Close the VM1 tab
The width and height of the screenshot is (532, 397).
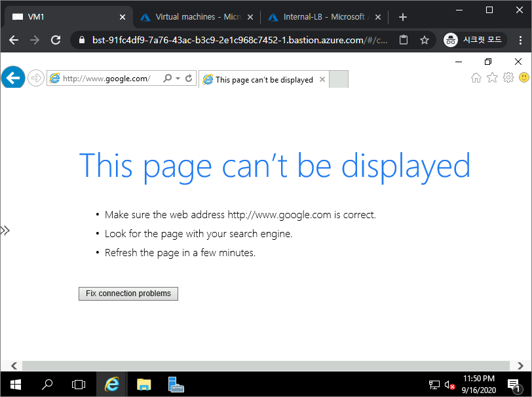click(123, 17)
